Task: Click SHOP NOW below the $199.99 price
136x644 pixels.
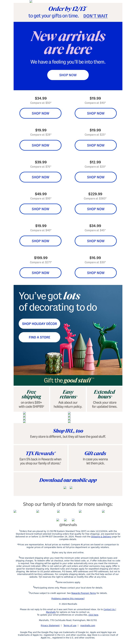Action: 40,273
